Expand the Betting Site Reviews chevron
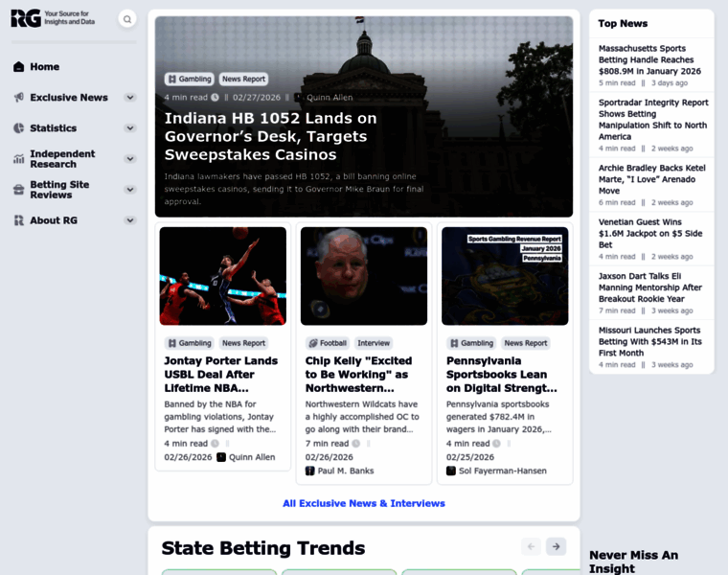The width and height of the screenshot is (728, 575). [x=130, y=190]
